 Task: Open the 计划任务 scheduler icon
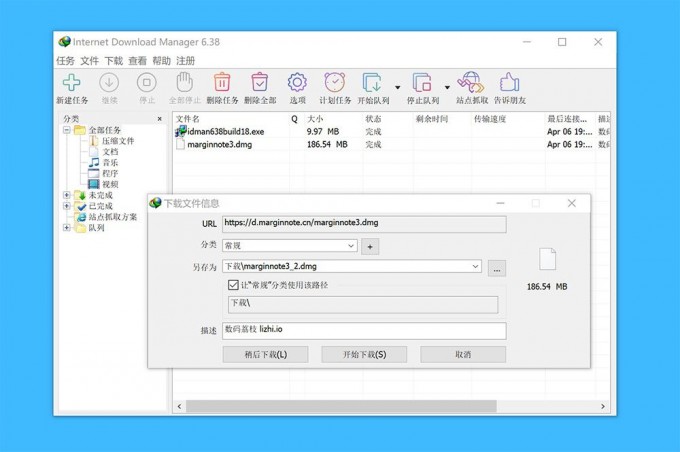[334, 84]
